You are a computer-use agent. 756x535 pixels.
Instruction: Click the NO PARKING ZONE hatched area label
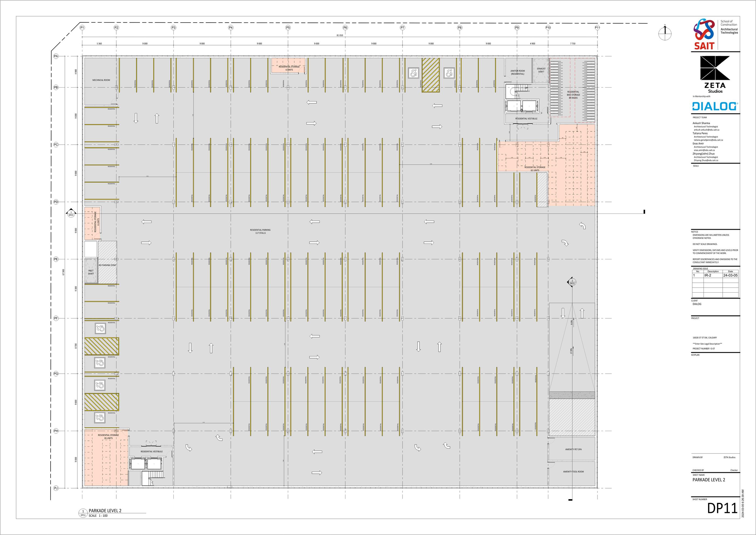(107, 265)
